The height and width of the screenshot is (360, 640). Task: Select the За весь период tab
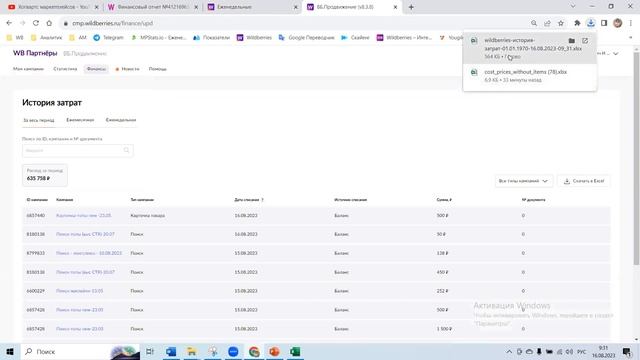(39, 120)
